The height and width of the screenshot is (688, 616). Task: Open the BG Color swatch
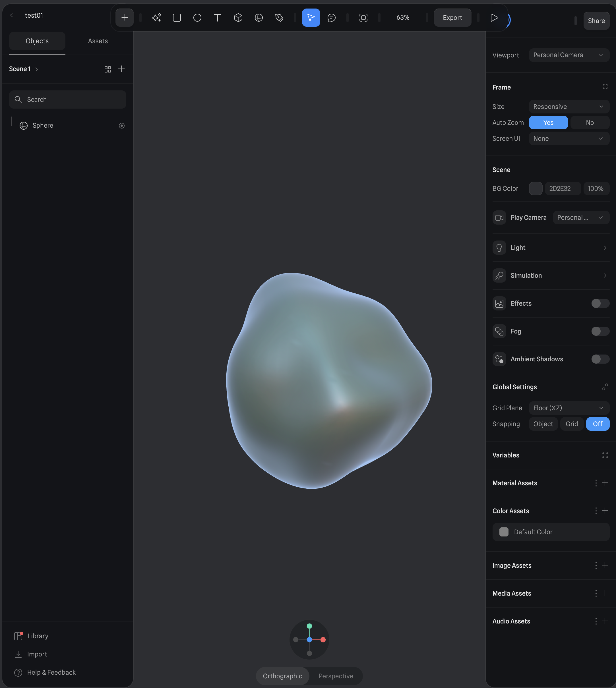(x=536, y=188)
